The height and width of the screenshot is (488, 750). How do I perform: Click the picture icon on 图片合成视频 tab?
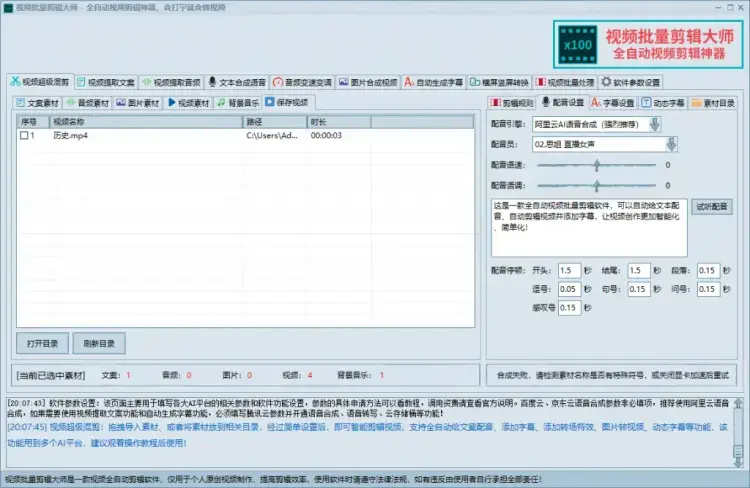pyautogui.click(x=343, y=82)
